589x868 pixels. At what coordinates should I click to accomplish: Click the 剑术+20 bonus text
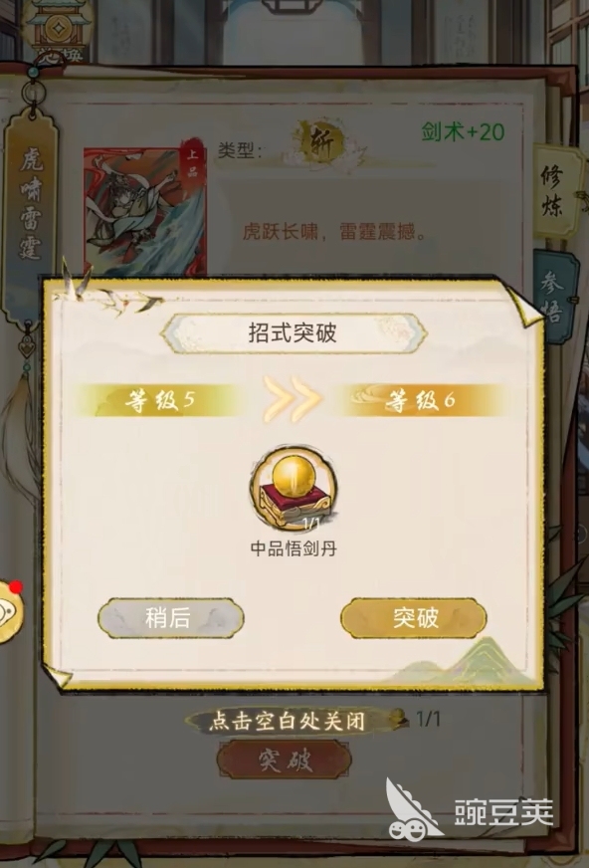[x=463, y=131]
